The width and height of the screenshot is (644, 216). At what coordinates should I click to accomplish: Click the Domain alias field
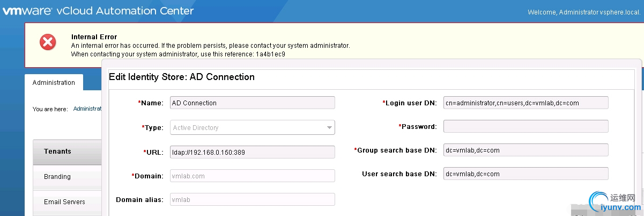click(253, 199)
